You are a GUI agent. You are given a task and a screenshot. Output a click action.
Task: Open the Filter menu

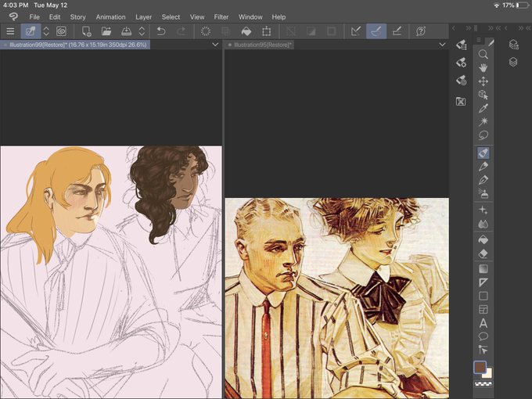coord(221,17)
